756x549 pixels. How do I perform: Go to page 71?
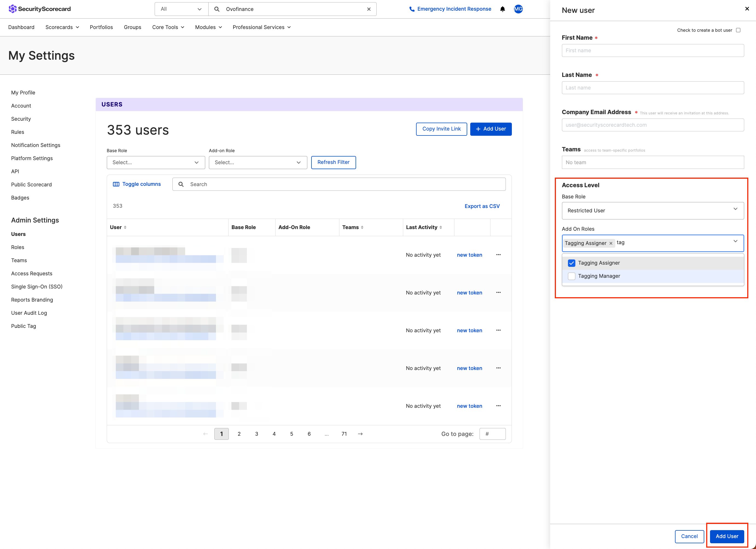[x=344, y=434]
